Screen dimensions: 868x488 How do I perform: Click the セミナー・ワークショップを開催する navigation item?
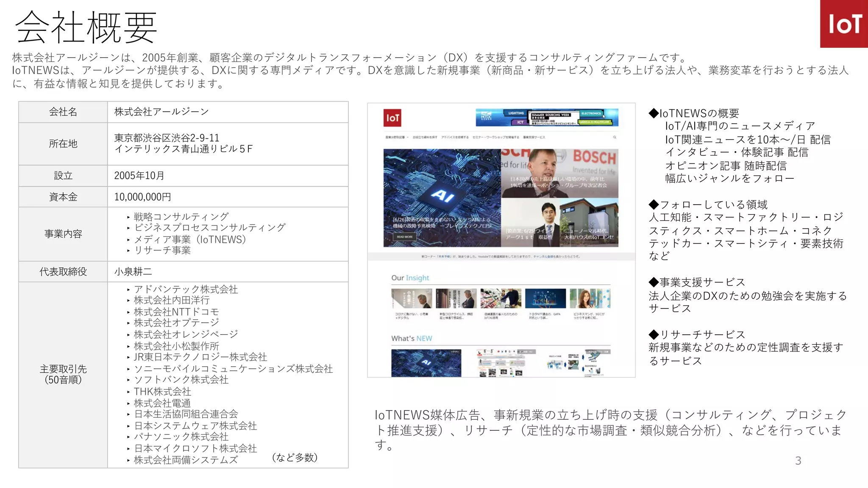495,137
